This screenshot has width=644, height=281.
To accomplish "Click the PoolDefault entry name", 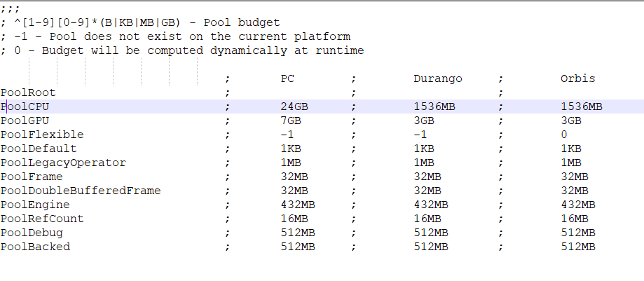I will click(x=39, y=149).
